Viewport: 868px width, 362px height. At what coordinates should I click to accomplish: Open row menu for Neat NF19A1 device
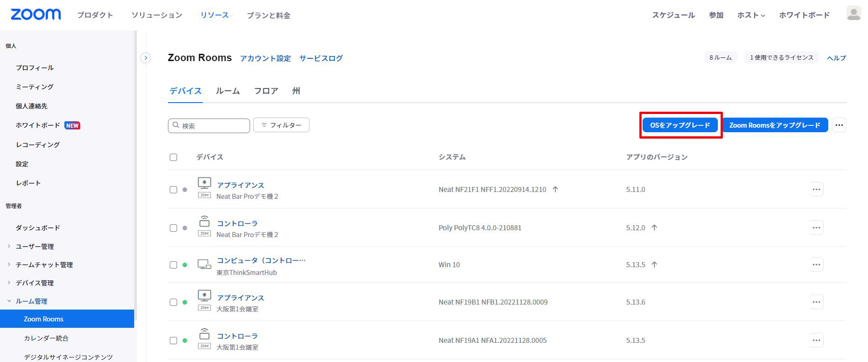816,340
